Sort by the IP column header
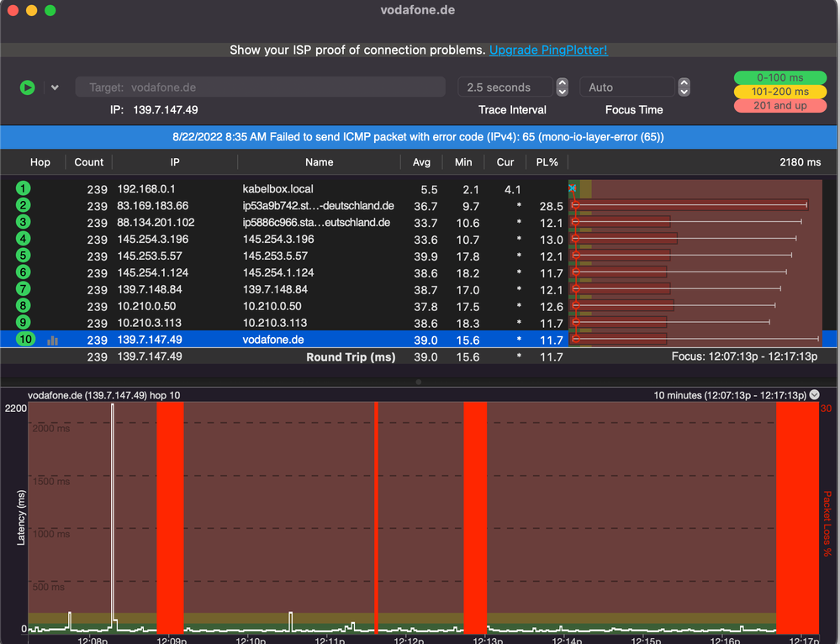840x644 pixels. 175,162
